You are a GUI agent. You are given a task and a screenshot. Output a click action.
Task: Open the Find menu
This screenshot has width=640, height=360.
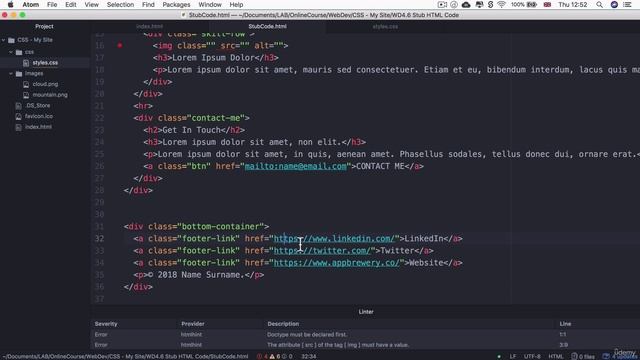148,4
